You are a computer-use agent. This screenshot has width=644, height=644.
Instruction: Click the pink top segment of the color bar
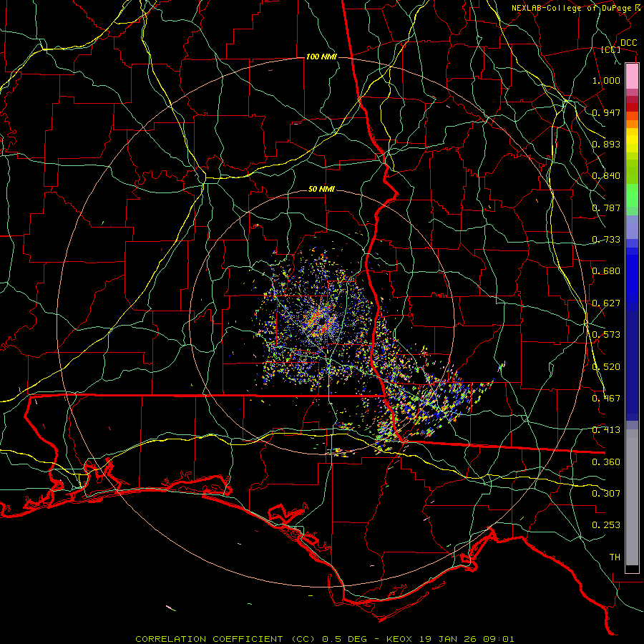coord(632,77)
